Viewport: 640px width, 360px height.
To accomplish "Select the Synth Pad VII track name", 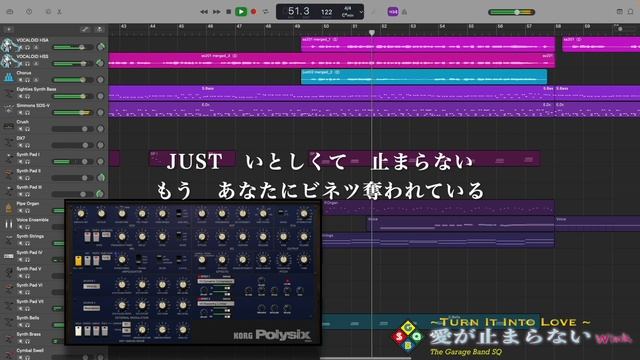I will pyautogui.click(x=30, y=301).
